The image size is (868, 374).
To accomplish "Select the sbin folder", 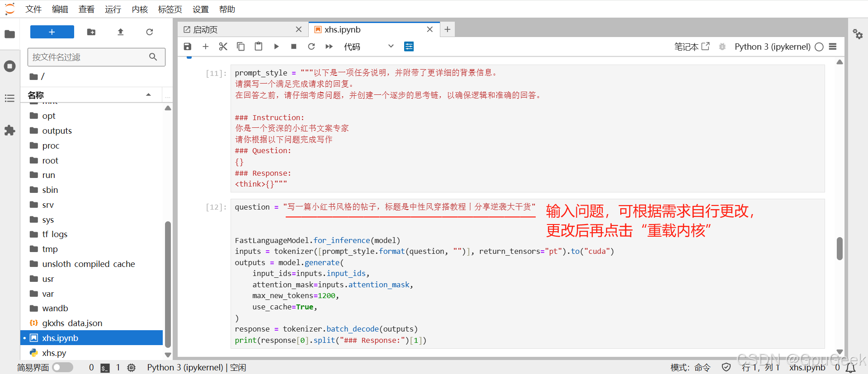I will point(92,190).
